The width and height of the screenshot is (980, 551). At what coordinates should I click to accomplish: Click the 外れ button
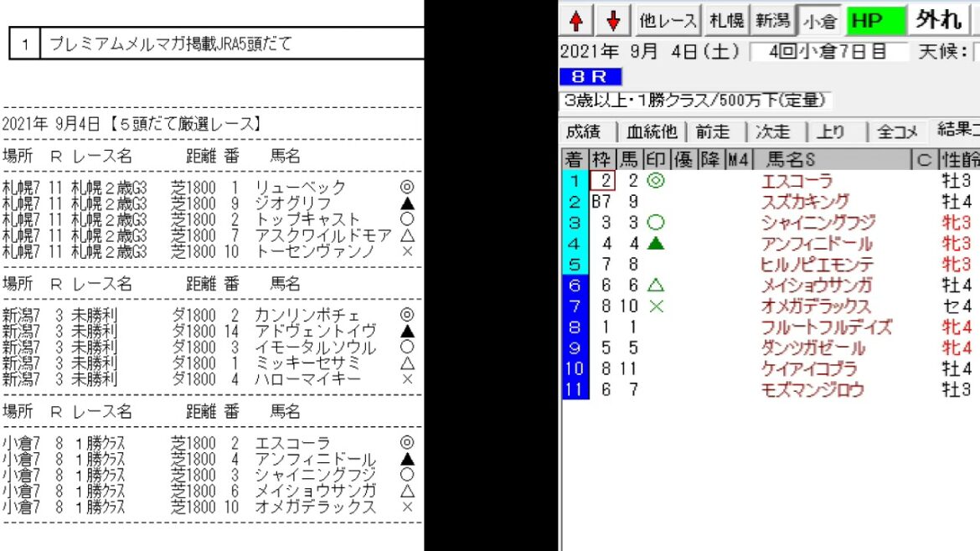point(938,20)
